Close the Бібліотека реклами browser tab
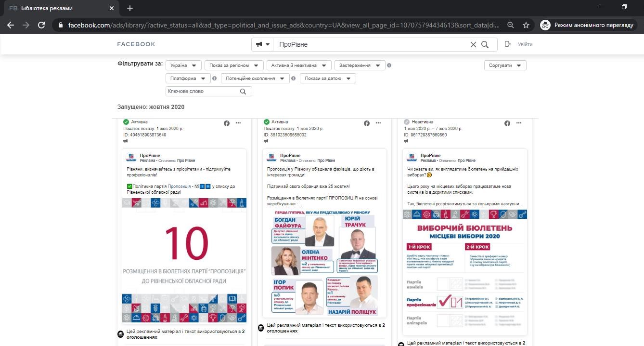 click(x=112, y=8)
